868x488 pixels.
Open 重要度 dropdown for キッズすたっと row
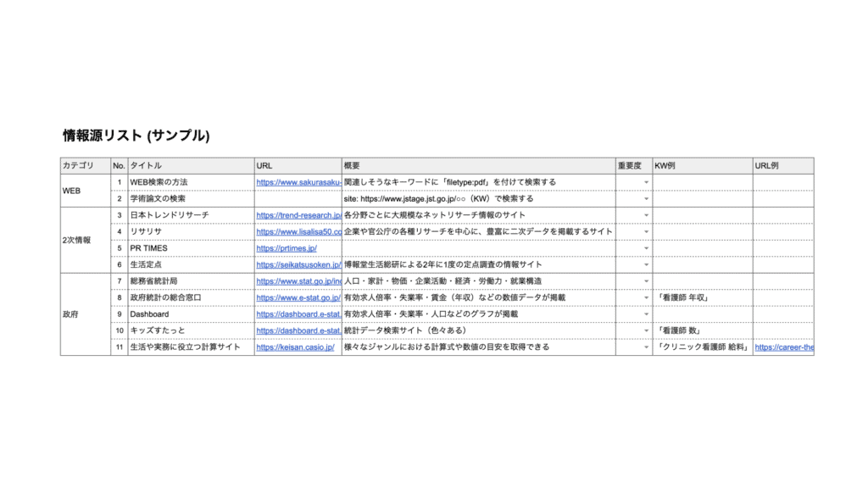tap(646, 331)
